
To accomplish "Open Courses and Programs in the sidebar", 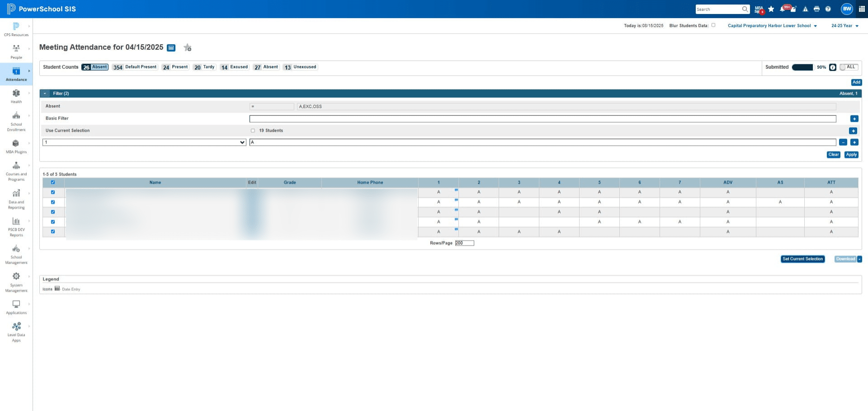I will (x=16, y=172).
